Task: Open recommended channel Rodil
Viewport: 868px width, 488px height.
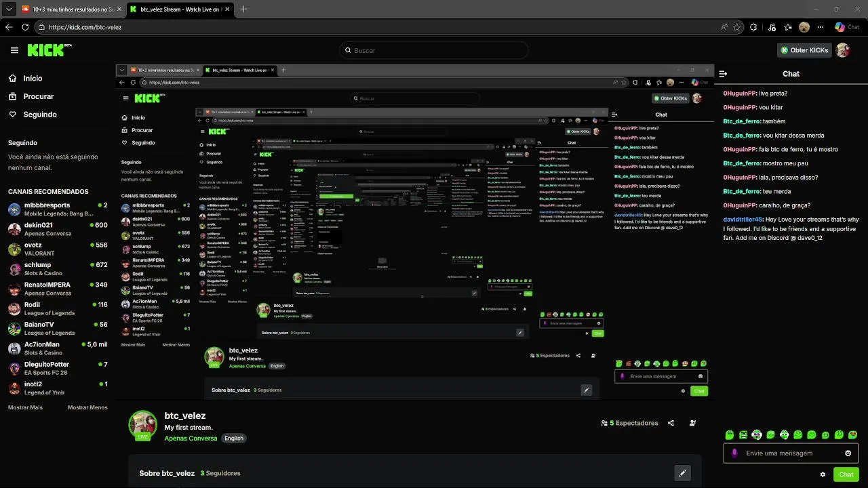Action: coord(58,308)
